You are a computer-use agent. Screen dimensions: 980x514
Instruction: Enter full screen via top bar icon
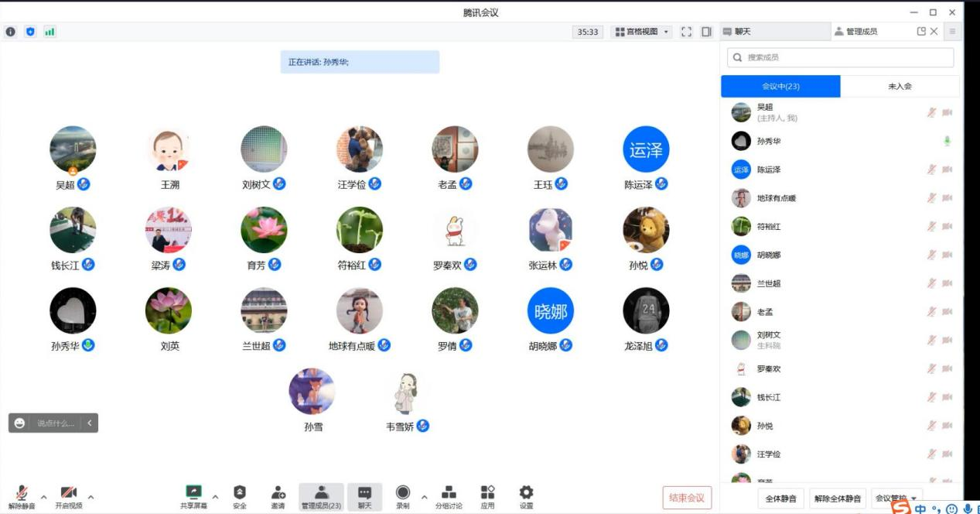[x=686, y=32]
